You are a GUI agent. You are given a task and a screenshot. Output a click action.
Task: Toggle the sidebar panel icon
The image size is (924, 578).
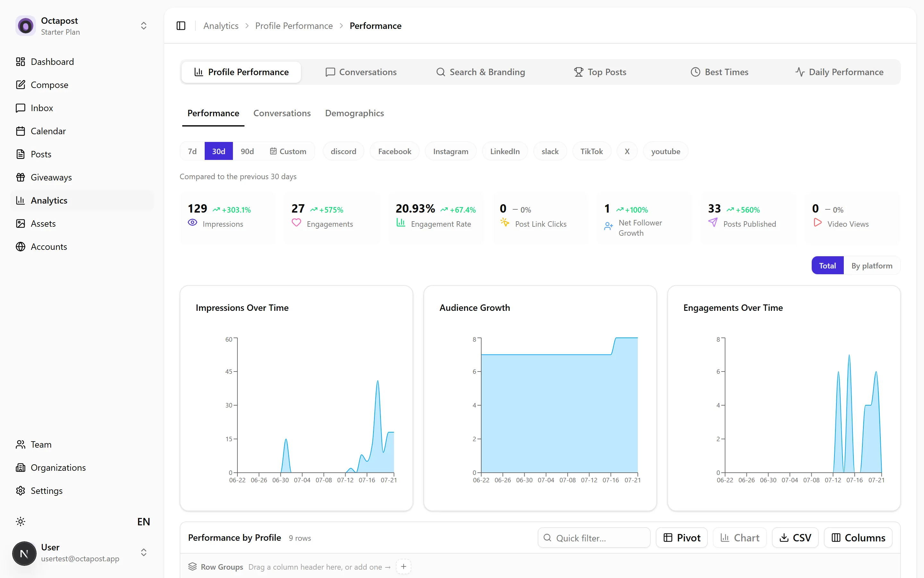[x=181, y=26]
